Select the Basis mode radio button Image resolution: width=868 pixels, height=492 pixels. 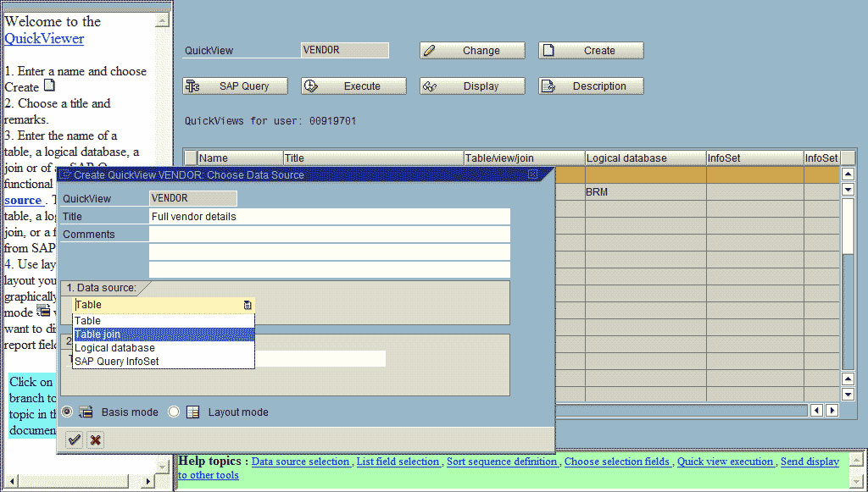pyautogui.click(x=66, y=412)
